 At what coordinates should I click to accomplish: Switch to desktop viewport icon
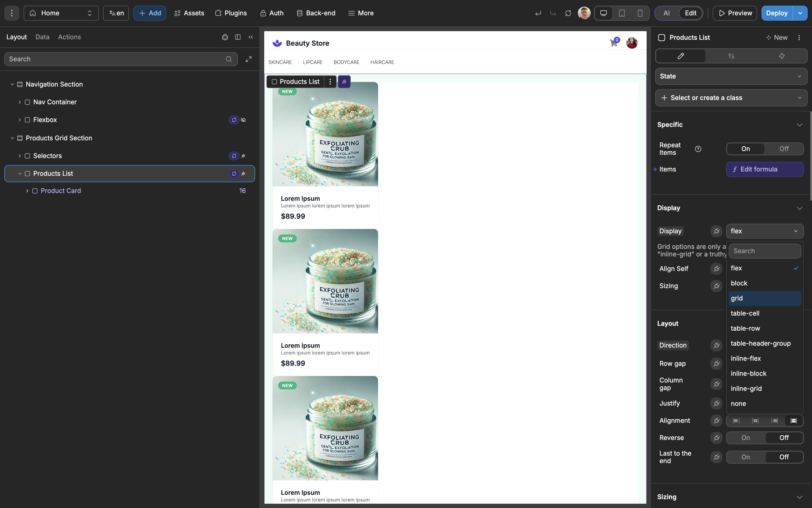point(604,13)
